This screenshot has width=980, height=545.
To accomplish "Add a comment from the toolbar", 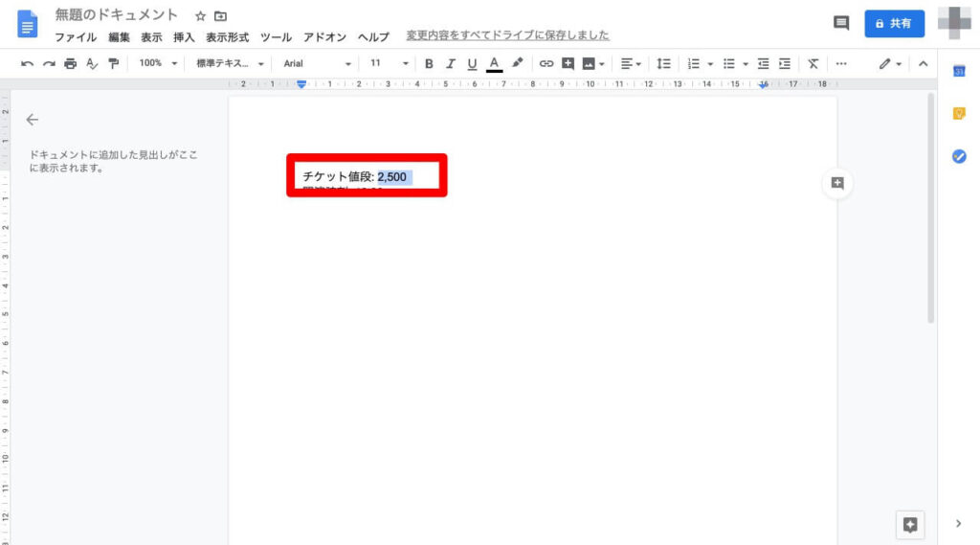I will pos(568,64).
